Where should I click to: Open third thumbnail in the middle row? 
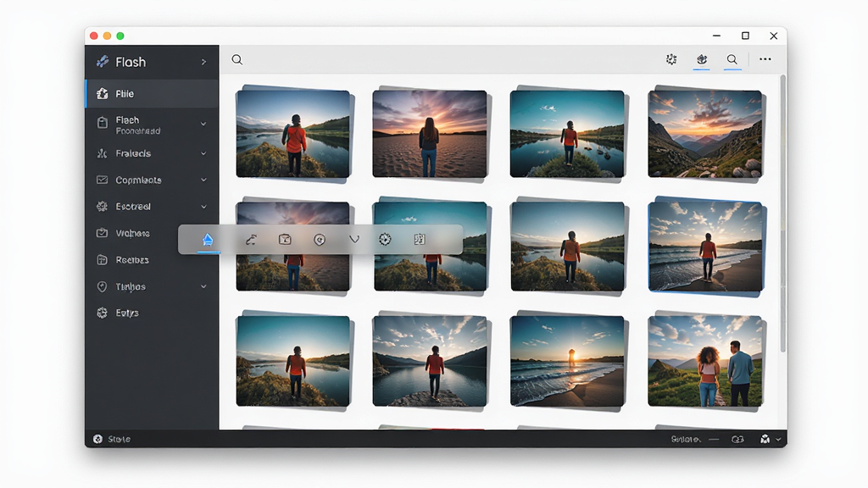click(567, 247)
